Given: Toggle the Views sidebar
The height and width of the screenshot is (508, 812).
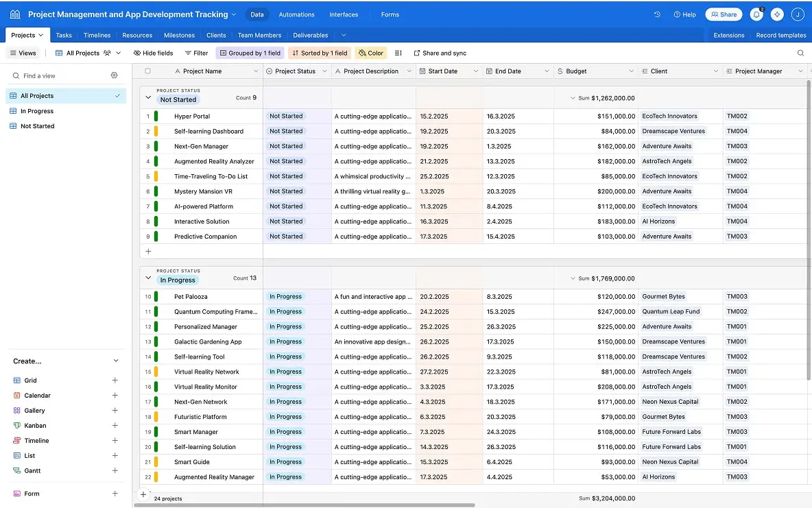Looking at the screenshot, I should coord(23,53).
